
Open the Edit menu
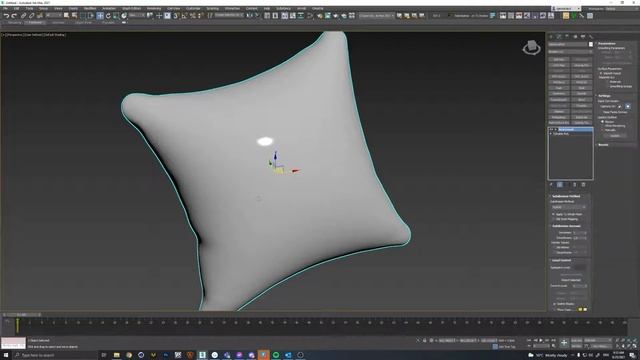(x=16, y=8)
